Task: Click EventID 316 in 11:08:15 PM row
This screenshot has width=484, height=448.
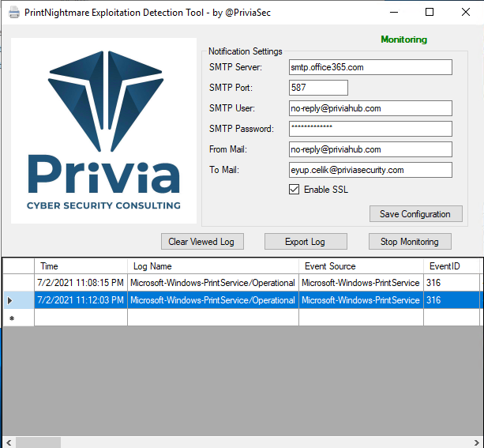Action: tap(452, 283)
